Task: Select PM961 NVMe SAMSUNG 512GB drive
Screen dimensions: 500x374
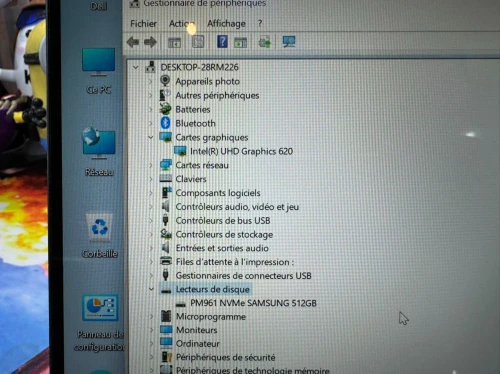Action: pyautogui.click(x=253, y=303)
